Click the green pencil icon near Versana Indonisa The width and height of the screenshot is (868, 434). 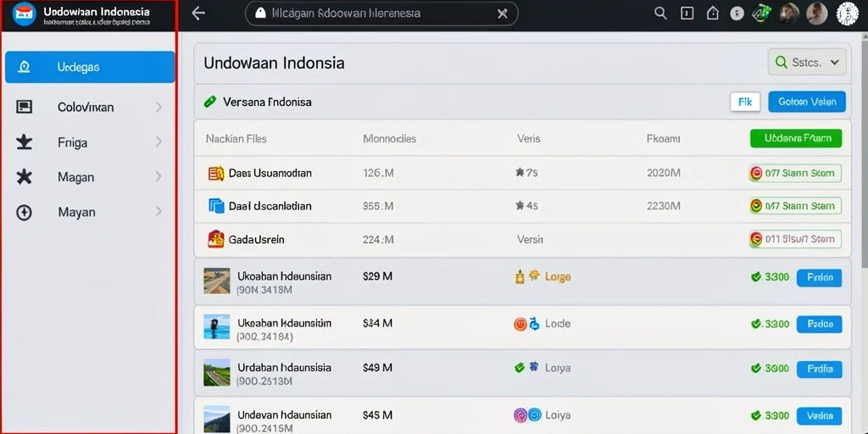pos(210,102)
